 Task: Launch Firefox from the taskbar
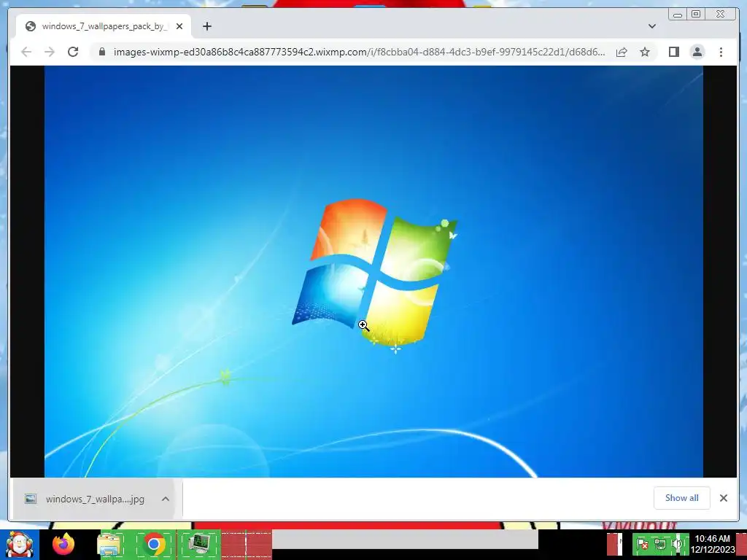click(63, 544)
